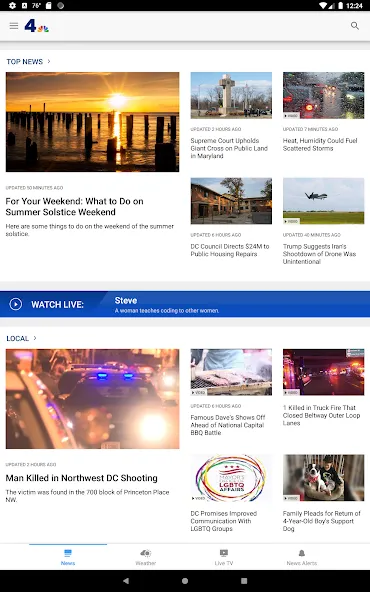
Task: Switch to the Live TV tab label
Action: [x=224, y=563]
